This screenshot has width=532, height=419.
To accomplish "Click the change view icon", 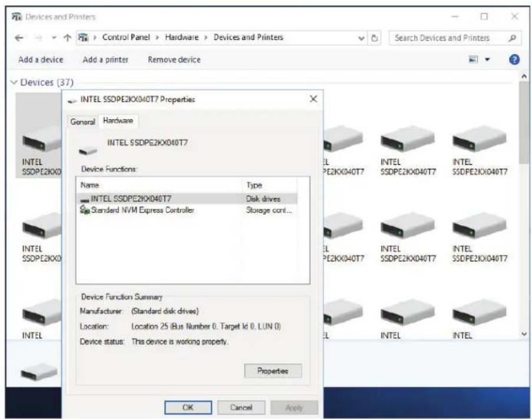I will coord(473,59).
